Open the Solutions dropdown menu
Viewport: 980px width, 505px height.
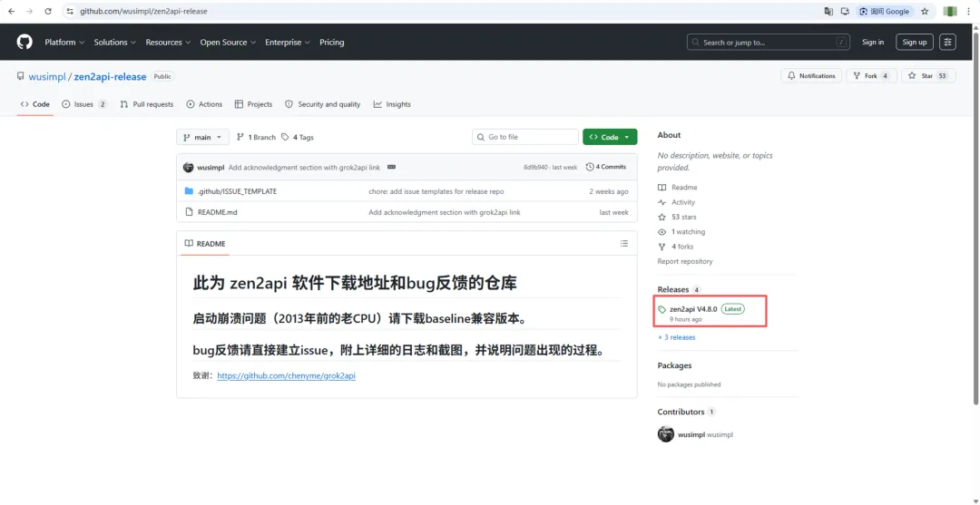[115, 43]
